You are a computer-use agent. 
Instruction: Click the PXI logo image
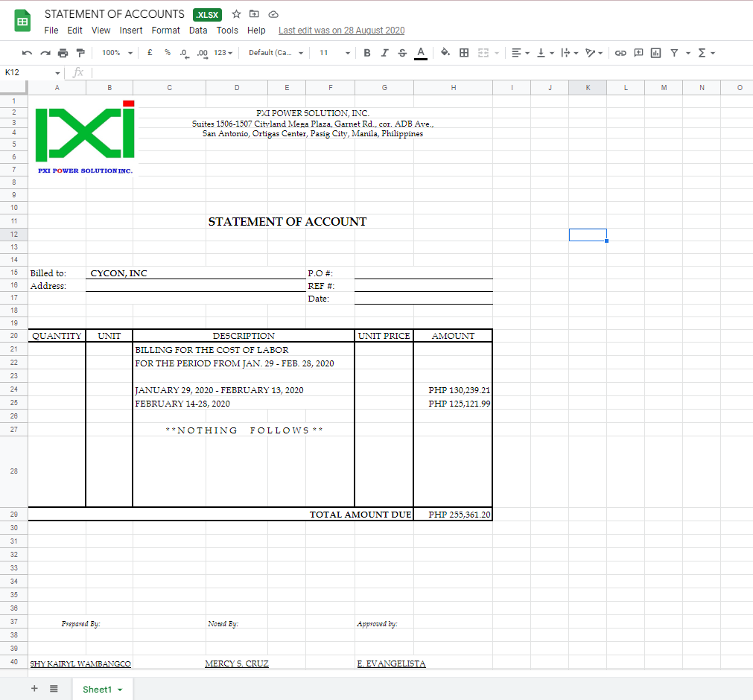pos(85,137)
